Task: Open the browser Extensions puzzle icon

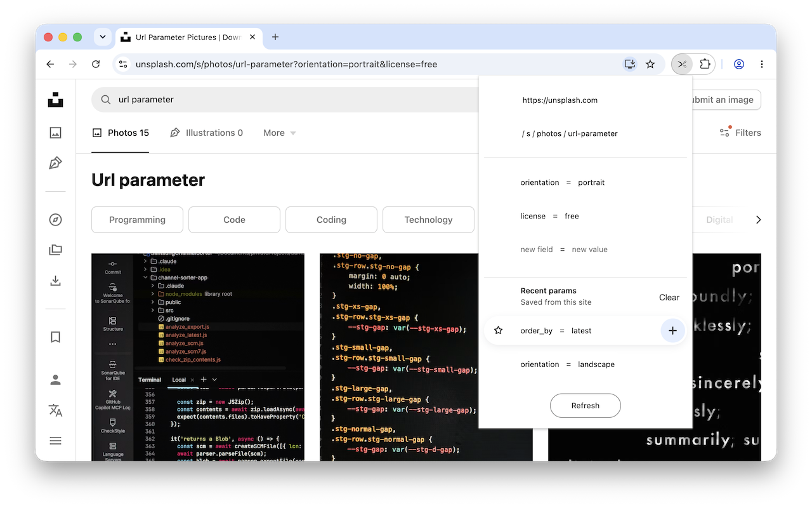Action: click(705, 64)
